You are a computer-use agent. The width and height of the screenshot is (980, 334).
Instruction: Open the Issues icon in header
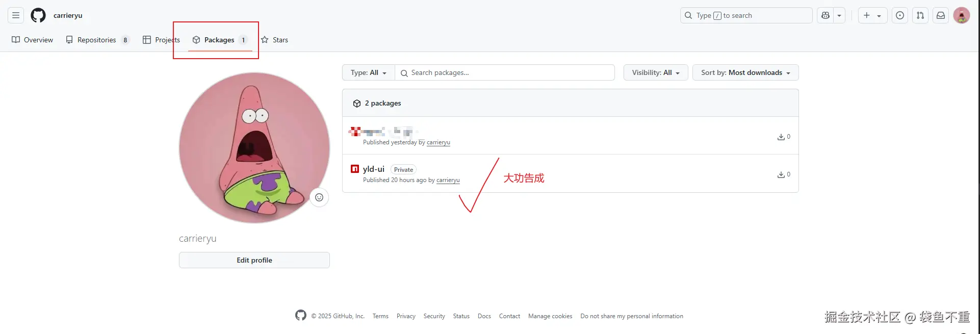point(900,15)
